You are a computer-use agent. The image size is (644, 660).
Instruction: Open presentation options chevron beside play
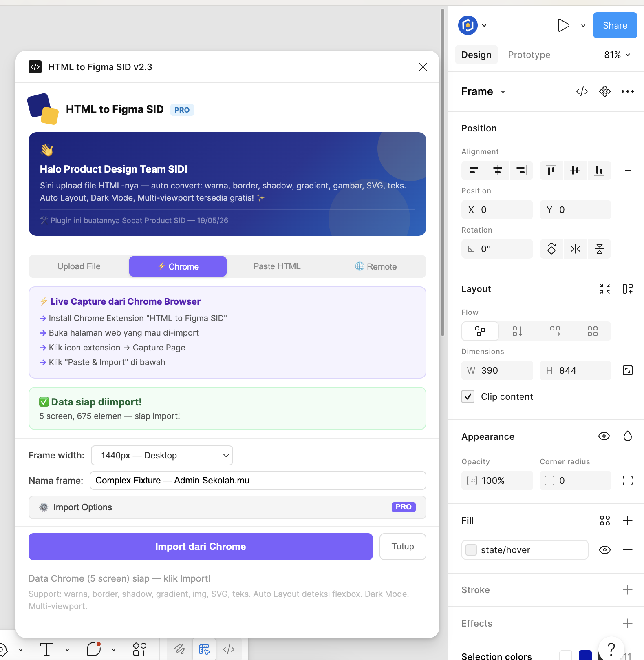coord(583,25)
